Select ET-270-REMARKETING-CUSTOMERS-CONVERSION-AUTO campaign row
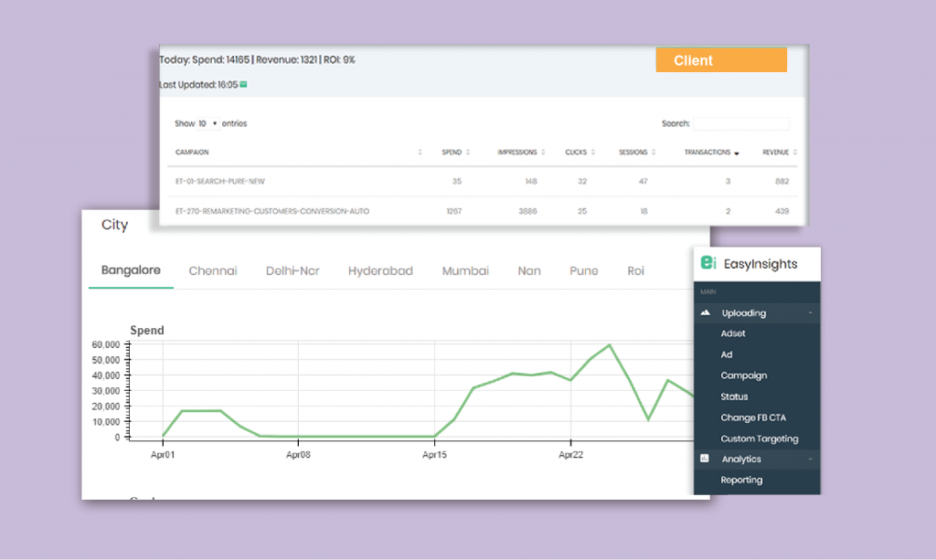 [484, 211]
